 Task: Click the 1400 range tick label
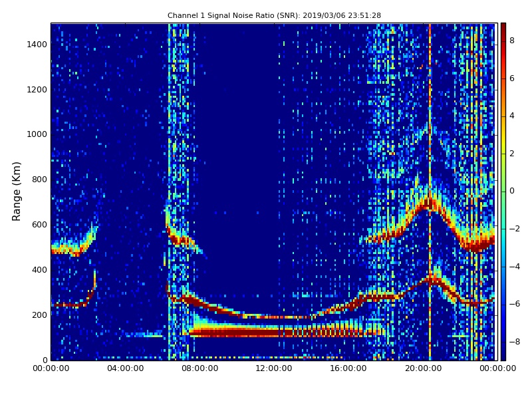tap(37, 45)
